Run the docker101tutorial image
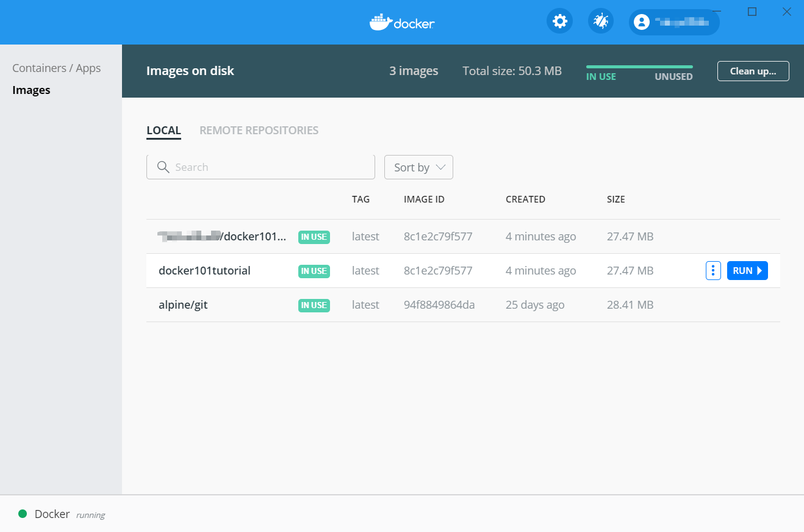 (747, 271)
